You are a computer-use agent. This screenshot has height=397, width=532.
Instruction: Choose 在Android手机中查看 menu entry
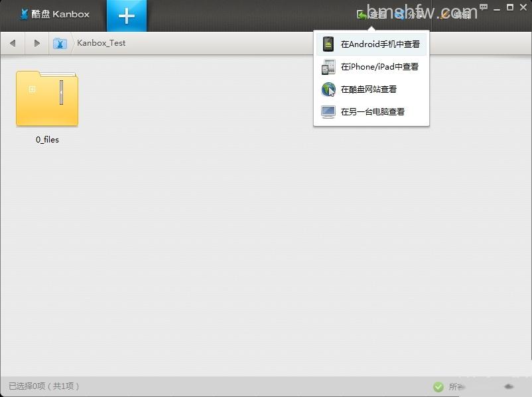tap(371, 44)
